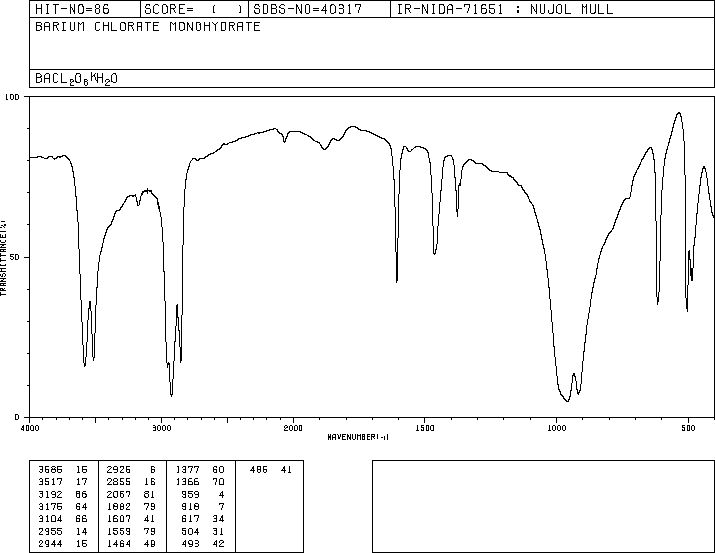Select peak value 918 in table

pos(190,506)
